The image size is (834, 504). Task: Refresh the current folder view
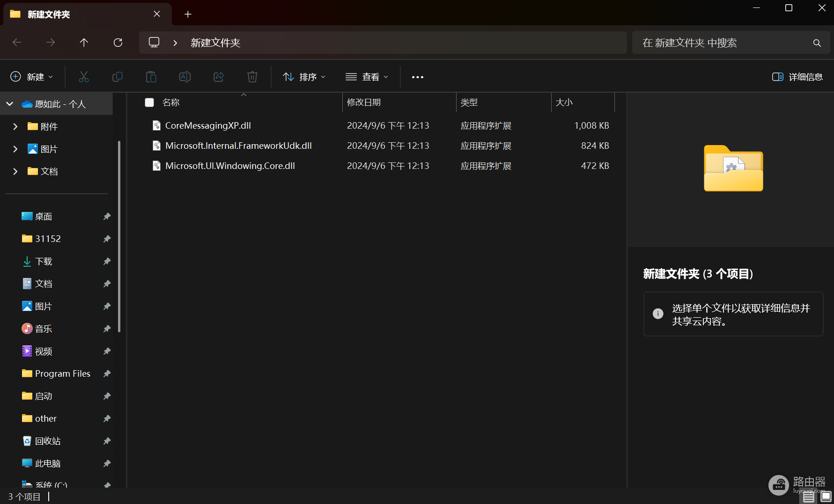click(118, 43)
